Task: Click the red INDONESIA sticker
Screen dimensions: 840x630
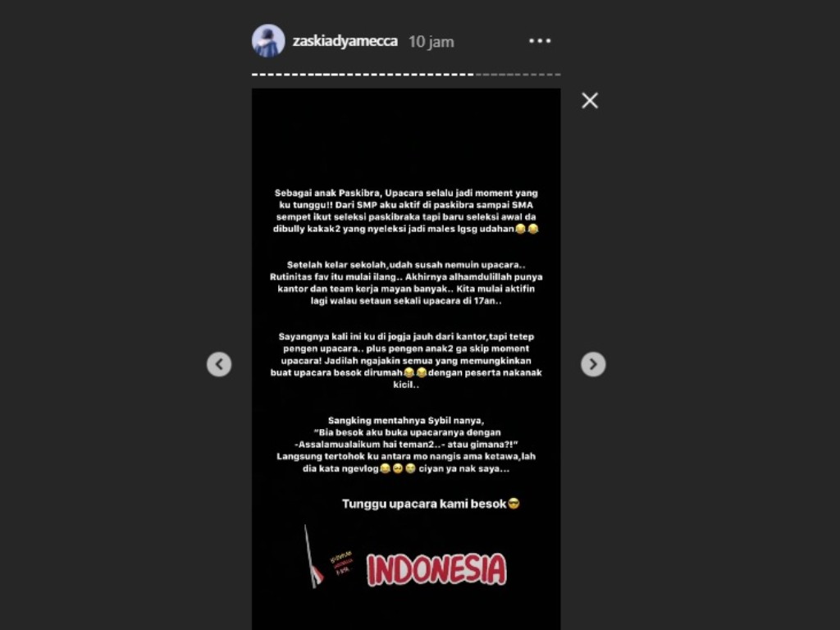Action: [436, 569]
